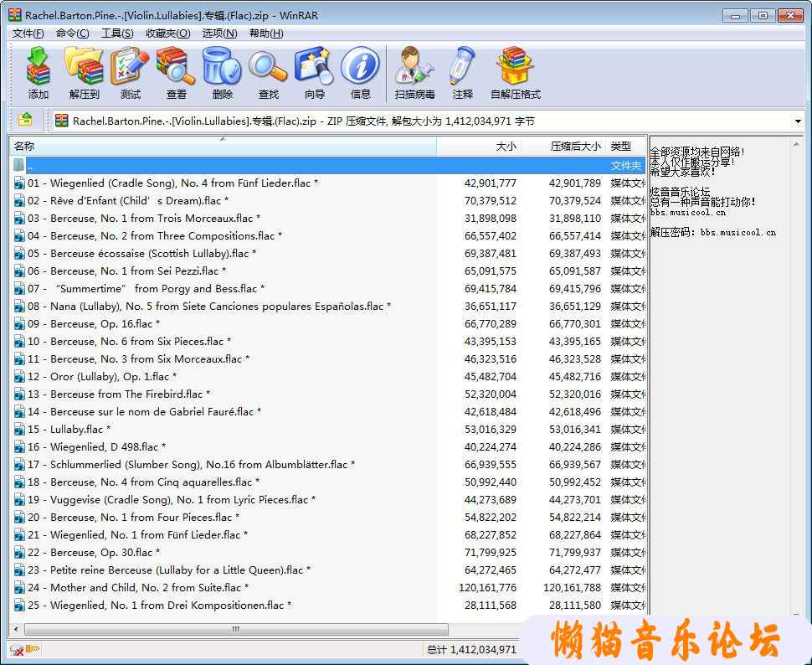Click file icon of track 07 Summertime
The height and width of the screenshot is (665, 812).
click(x=19, y=289)
